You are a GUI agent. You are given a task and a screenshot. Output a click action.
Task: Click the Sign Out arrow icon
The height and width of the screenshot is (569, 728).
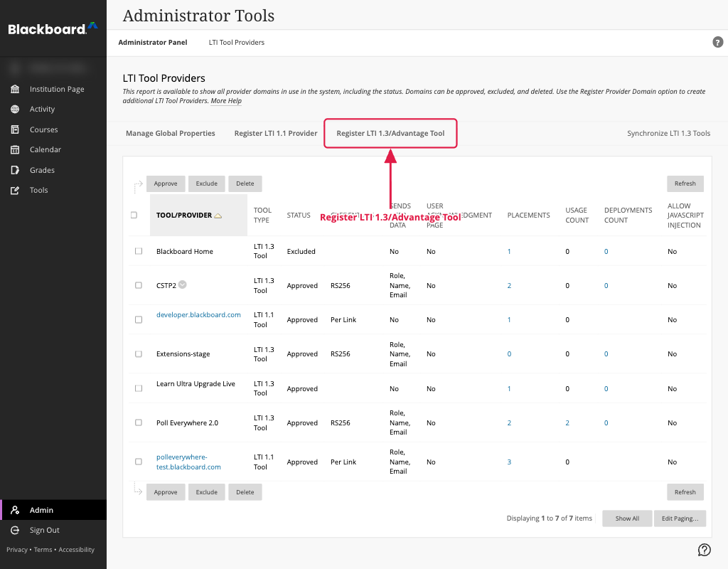[15, 530]
